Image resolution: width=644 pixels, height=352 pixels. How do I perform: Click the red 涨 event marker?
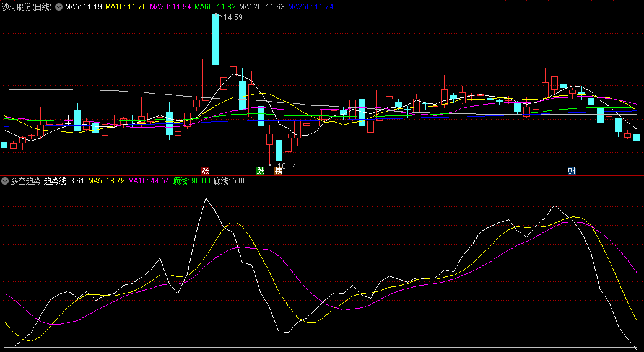206,170
